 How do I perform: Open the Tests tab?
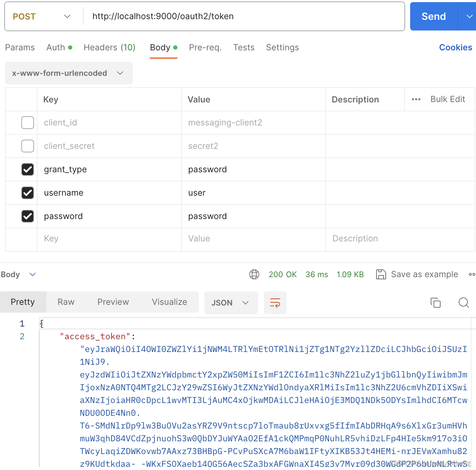point(244,47)
